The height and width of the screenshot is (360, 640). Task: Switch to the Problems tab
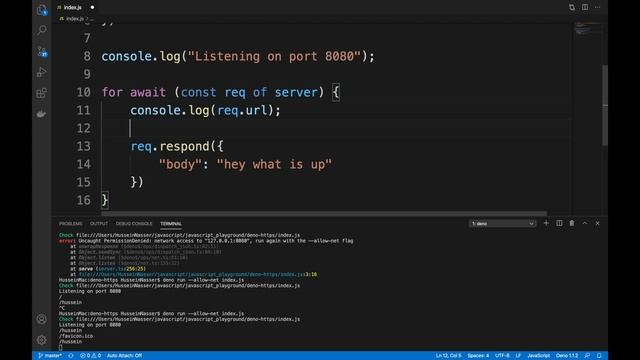(x=71, y=224)
